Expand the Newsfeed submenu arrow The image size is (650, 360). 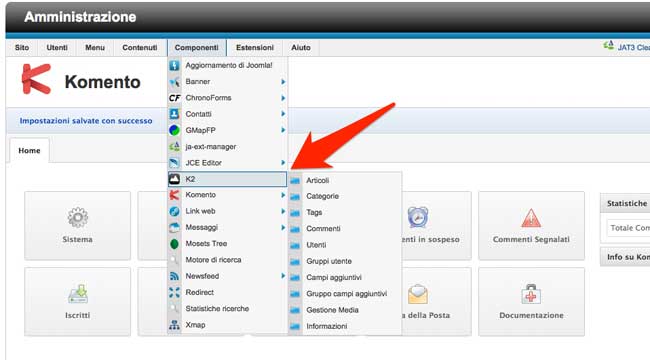coord(283,276)
